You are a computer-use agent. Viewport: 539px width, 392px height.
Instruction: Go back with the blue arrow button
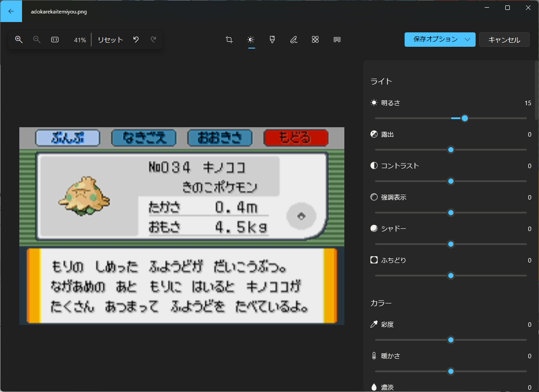(x=11, y=11)
